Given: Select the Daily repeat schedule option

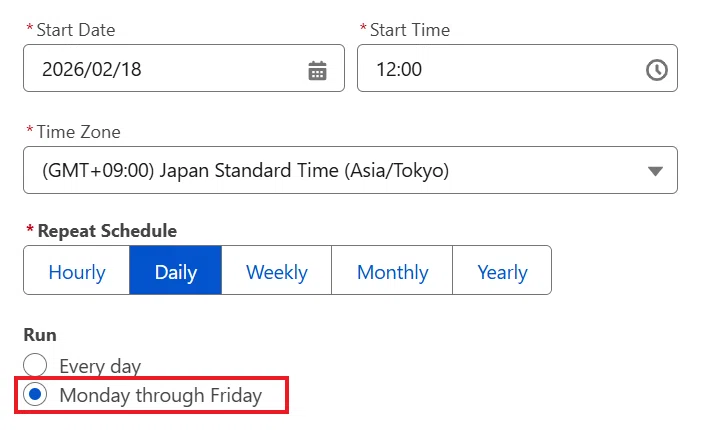Looking at the screenshot, I should pos(176,270).
